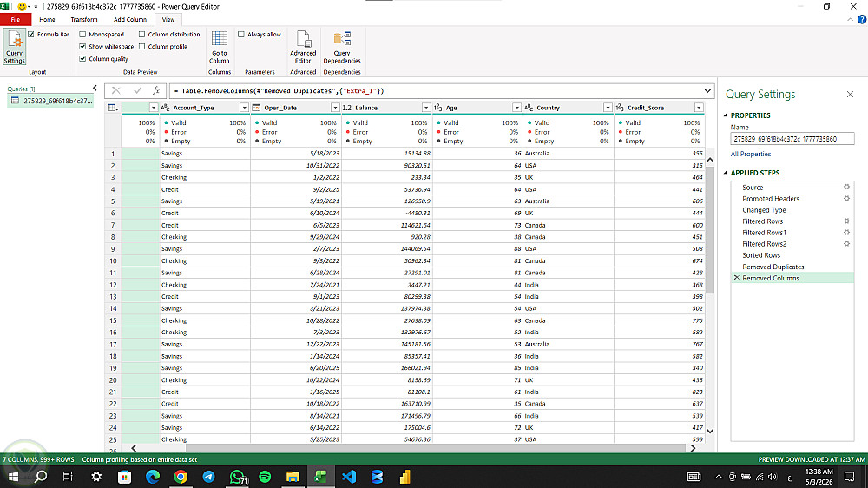Open the fx function icon
This screenshot has width=868, height=488.
(156, 91)
